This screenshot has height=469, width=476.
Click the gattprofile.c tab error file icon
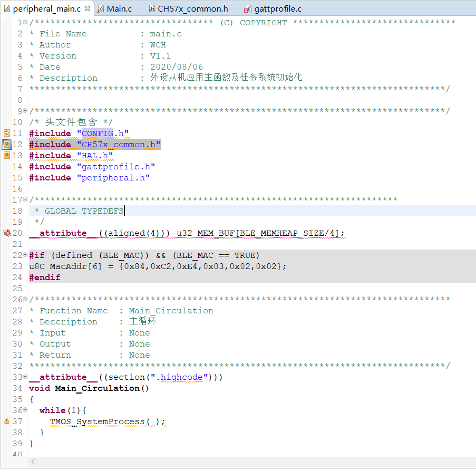247,9
